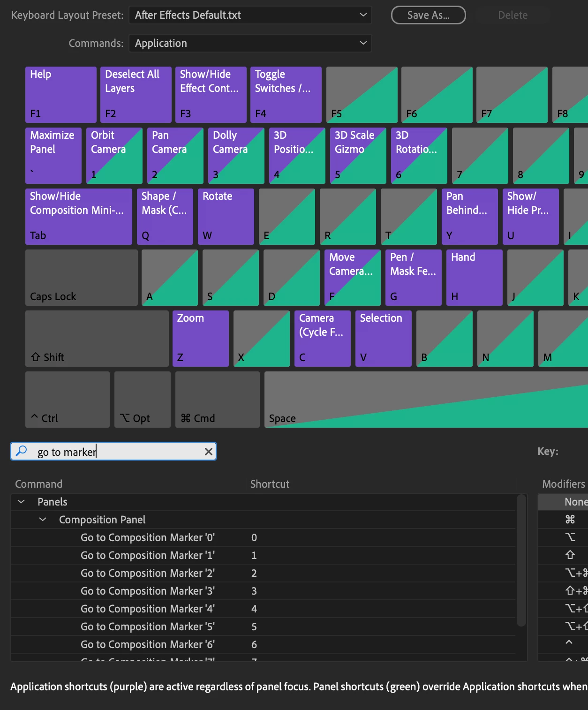This screenshot has height=710, width=588.
Task: Select Go to Composition Marker '3' row
Action: [x=263, y=591]
